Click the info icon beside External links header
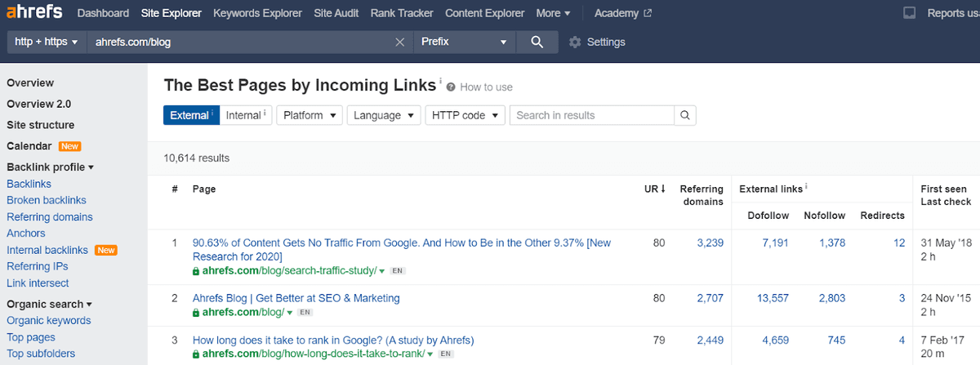Viewport: 980px width, 365px height. tap(807, 188)
